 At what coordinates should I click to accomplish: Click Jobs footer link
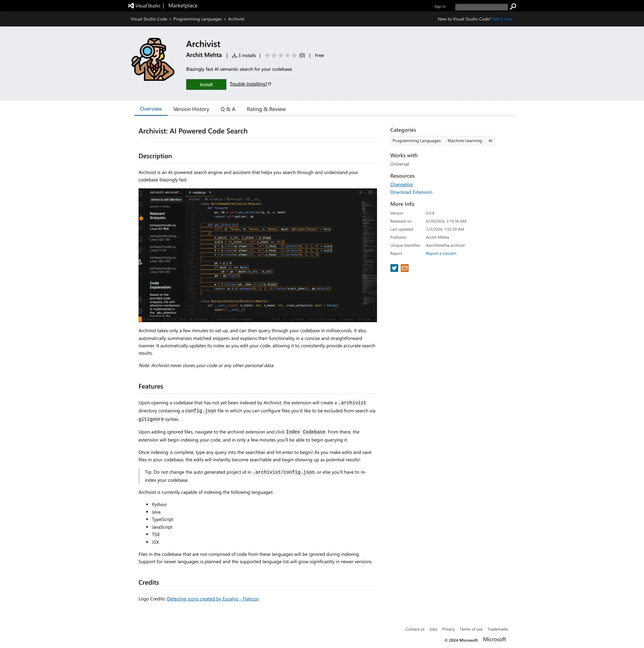click(433, 629)
